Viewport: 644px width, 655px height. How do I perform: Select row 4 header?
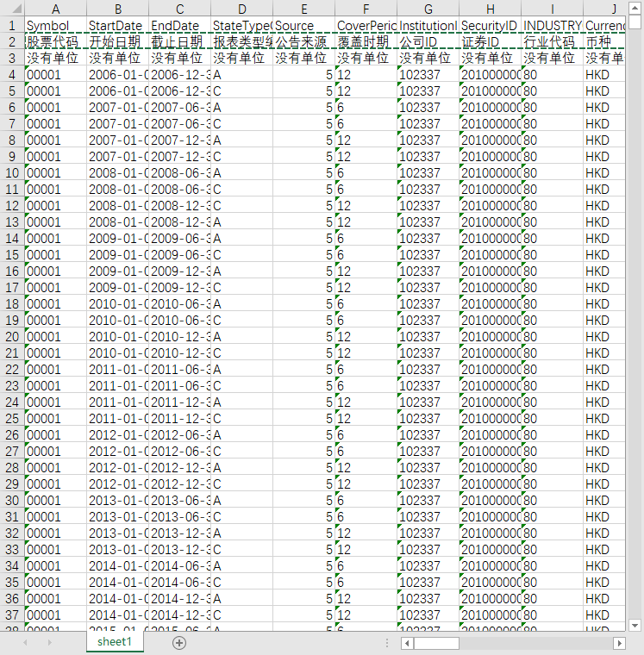pyautogui.click(x=12, y=75)
